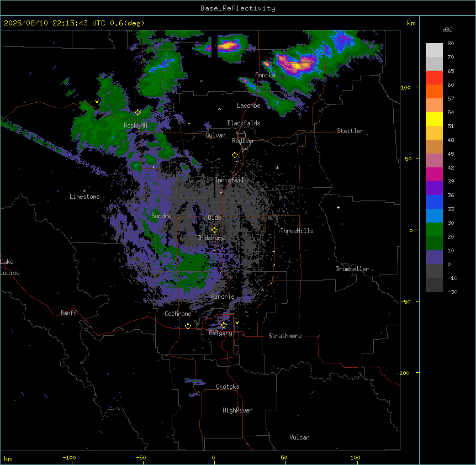Viewport: 476px width, 465px height.
Task: Pick the bright yellow swatch in dBZ legend
Action: coord(434,119)
